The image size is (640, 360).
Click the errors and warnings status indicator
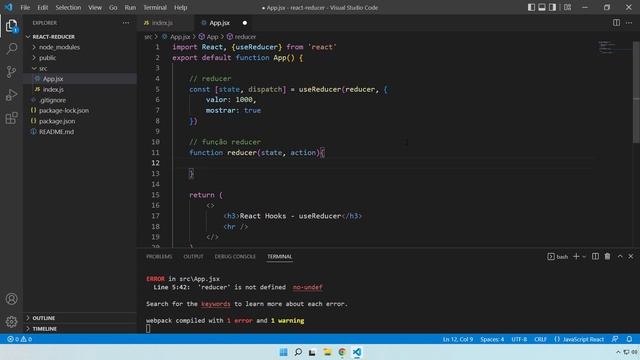pyautogui.click(x=19, y=339)
